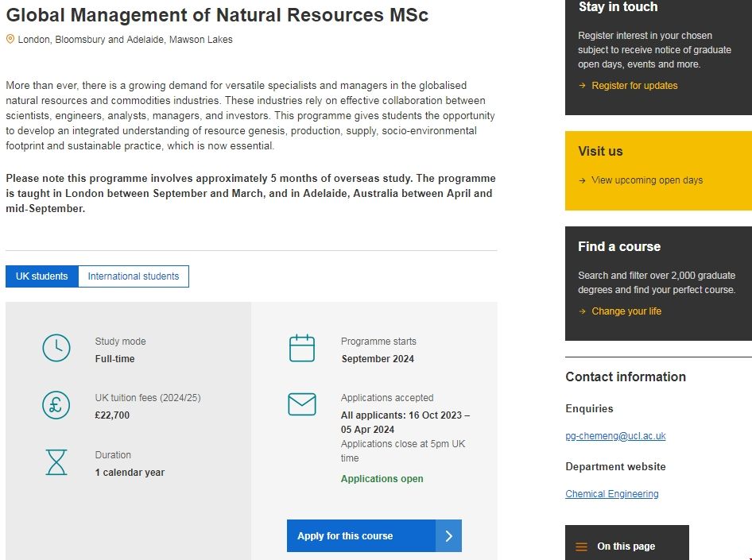Click the yellow Visit us panel heading

pos(600,151)
